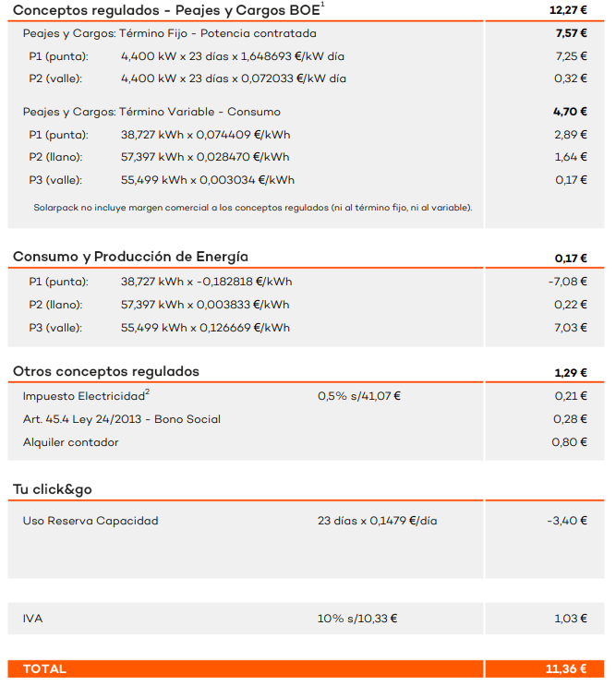Select the IVA amount 1,03 €
Screen dimensions: 616x686
click(571, 619)
